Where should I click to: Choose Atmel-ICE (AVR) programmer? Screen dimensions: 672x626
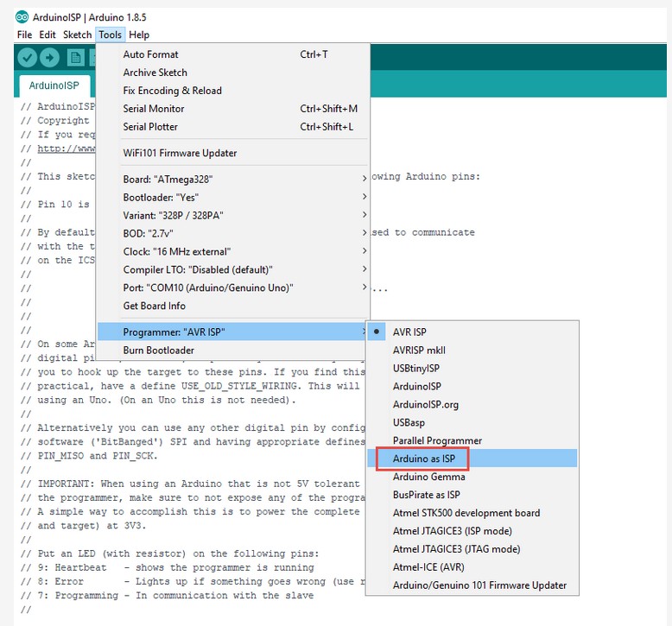coord(472,567)
